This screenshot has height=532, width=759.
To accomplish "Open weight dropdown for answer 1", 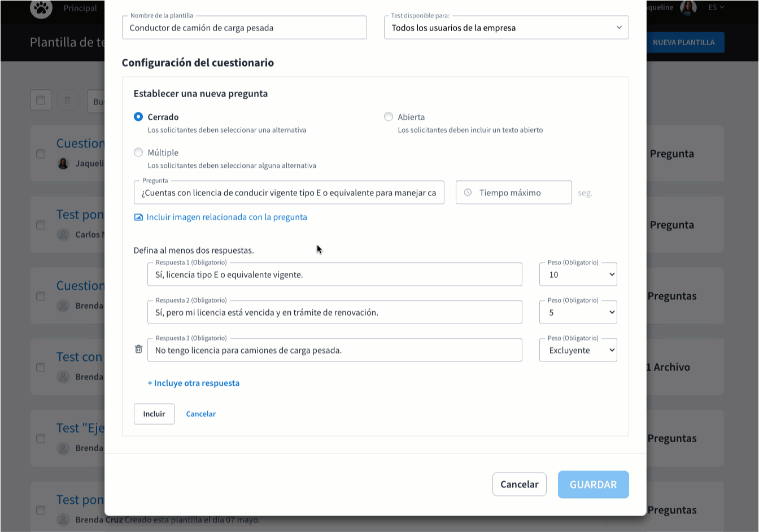I will pos(578,274).
